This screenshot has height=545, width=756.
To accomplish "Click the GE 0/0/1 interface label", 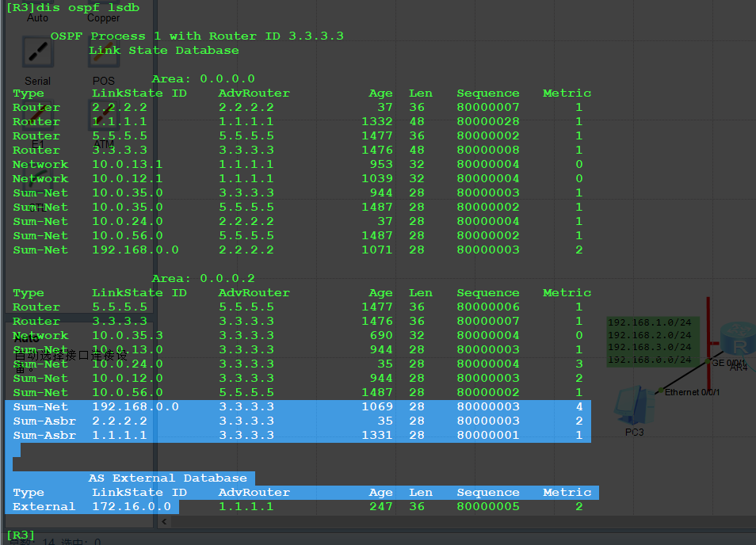I will (728, 362).
